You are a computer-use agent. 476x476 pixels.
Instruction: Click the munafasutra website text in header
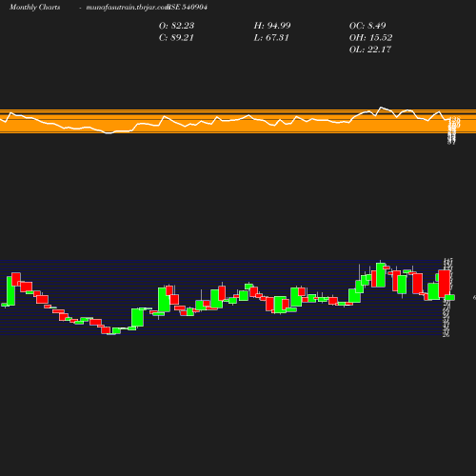[127, 8]
